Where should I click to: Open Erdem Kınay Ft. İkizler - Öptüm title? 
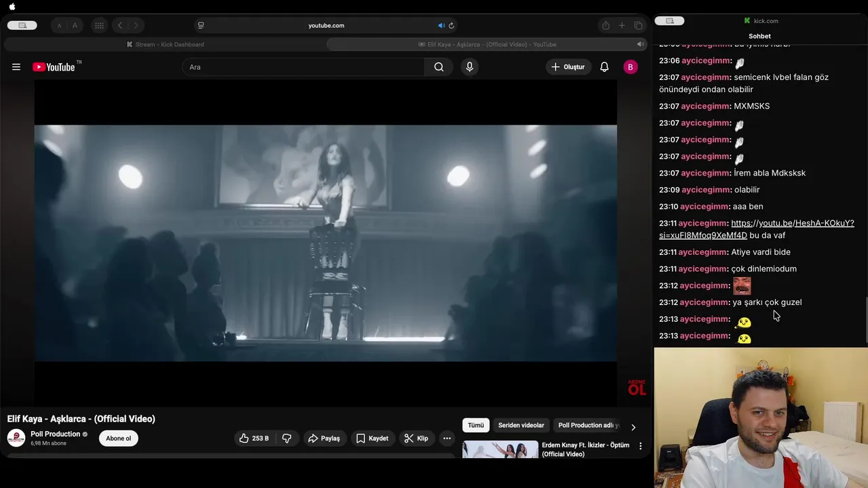pos(585,449)
